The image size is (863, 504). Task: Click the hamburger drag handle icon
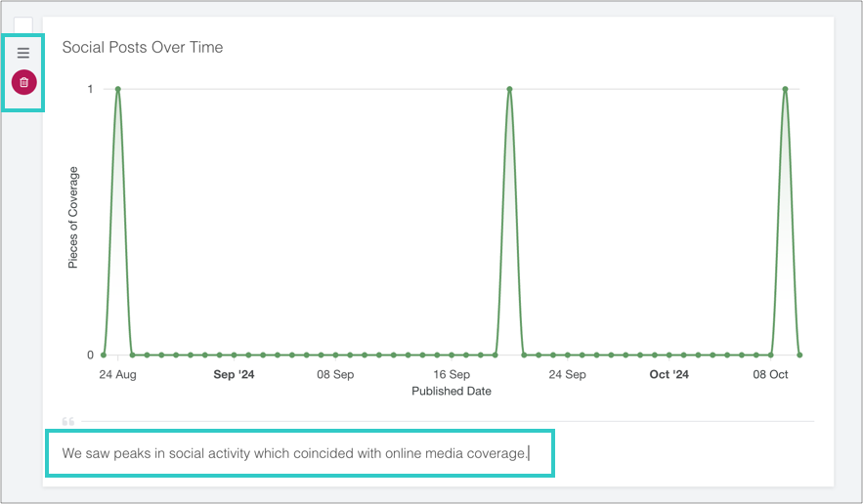[x=23, y=53]
